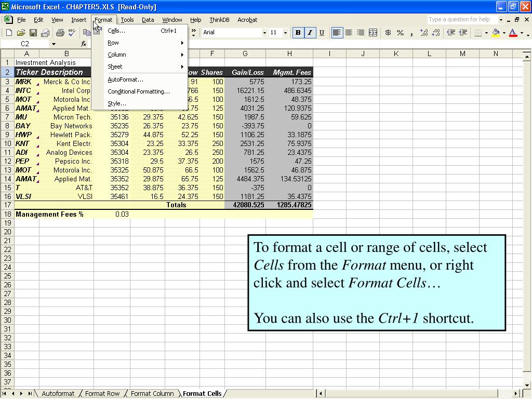Image resolution: width=532 pixels, height=399 pixels.
Task: Open the Data menu
Action: [x=148, y=20]
